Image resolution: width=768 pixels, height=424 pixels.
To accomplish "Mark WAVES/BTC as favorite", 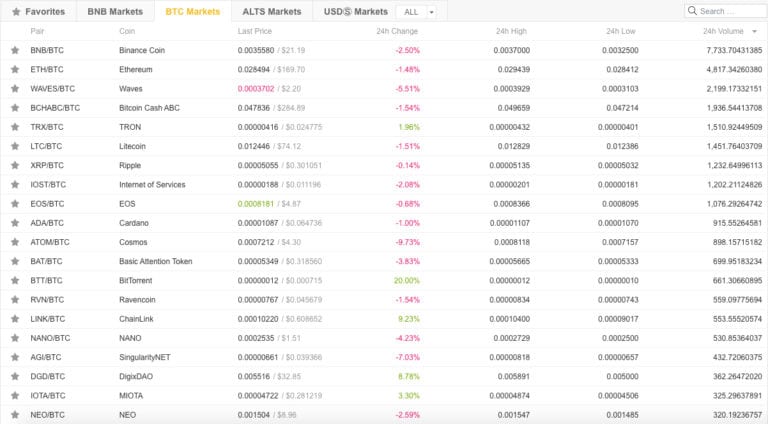I will (15, 89).
